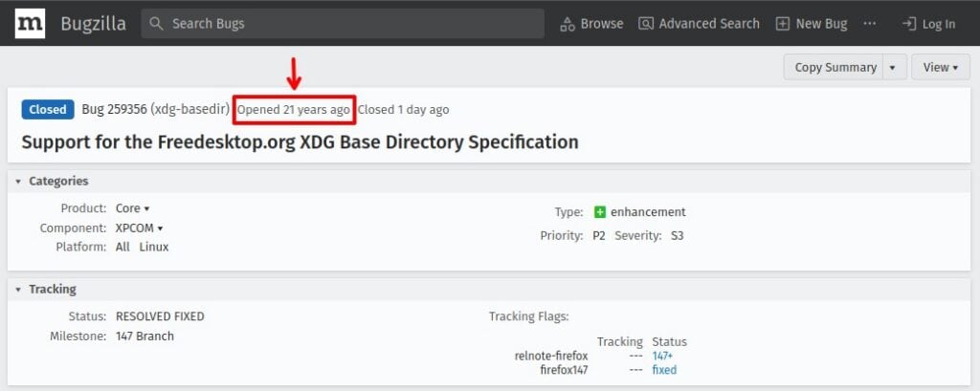The height and width of the screenshot is (391, 980).
Task: Click the 147+ relnote-firefox status link
Action: 662,356
